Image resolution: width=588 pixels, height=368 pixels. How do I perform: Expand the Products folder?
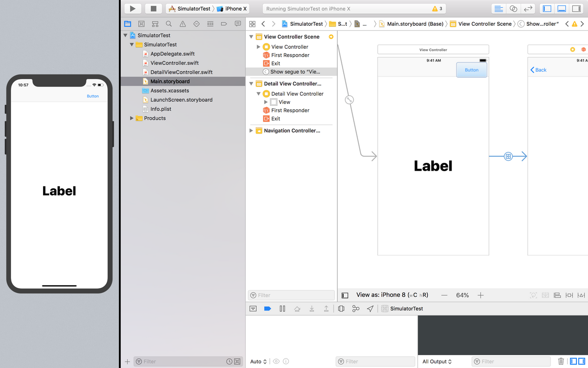tap(132, 118)
